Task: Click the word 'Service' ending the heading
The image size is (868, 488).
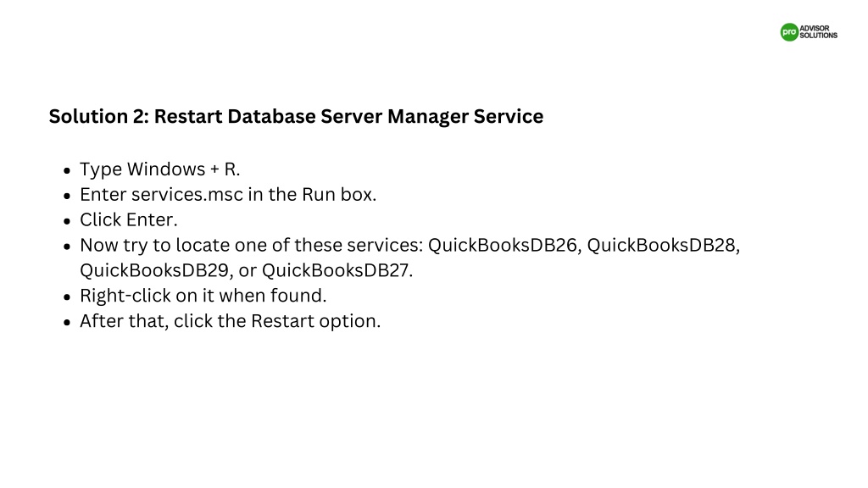Action: pos(509,116)
